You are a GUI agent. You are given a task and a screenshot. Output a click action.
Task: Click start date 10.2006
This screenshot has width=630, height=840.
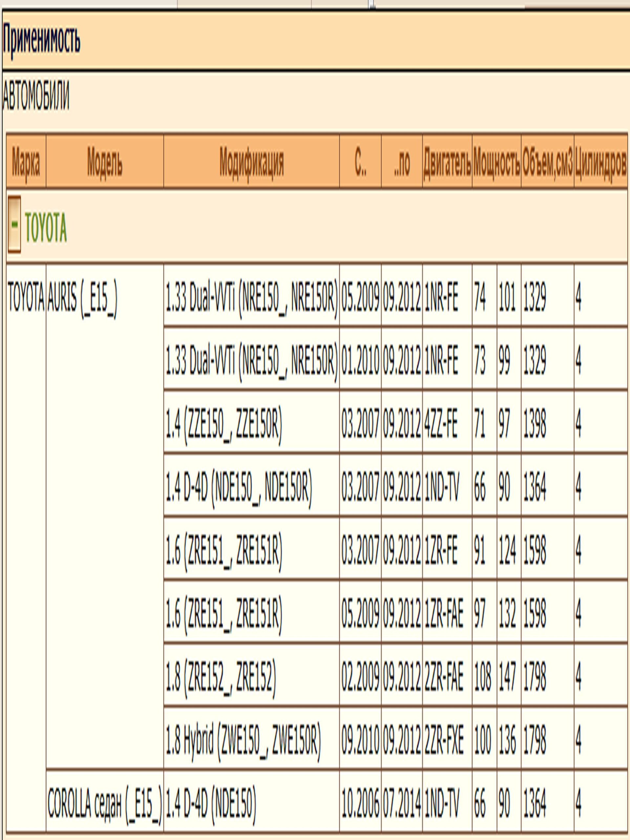[x=360, y=804]
